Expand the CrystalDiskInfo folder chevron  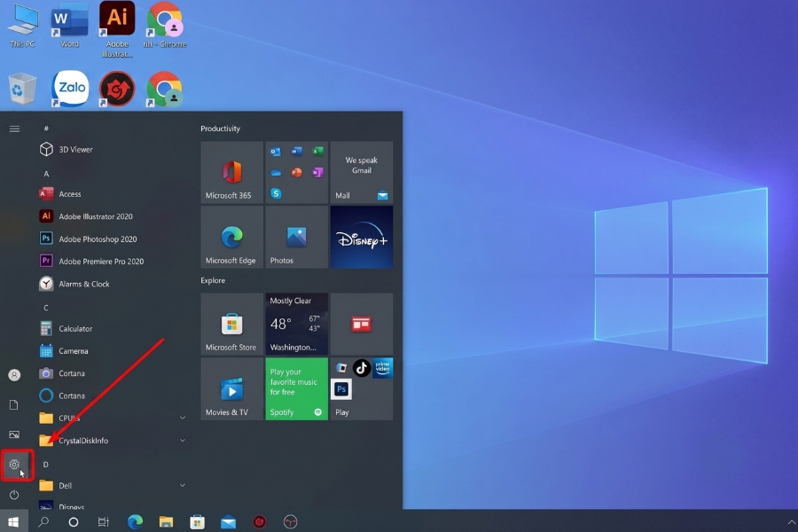[x=182, y=441]
